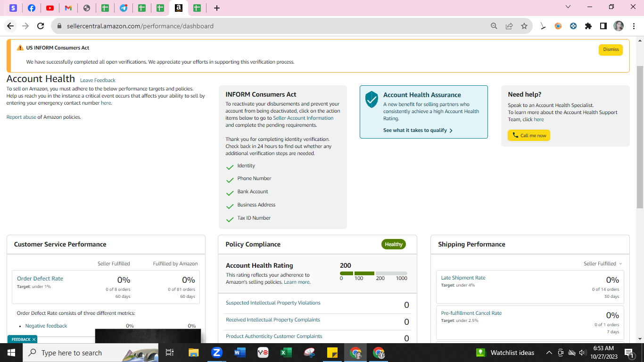Open the tab search chevron
Screen dimensions: 644x362
568,7
